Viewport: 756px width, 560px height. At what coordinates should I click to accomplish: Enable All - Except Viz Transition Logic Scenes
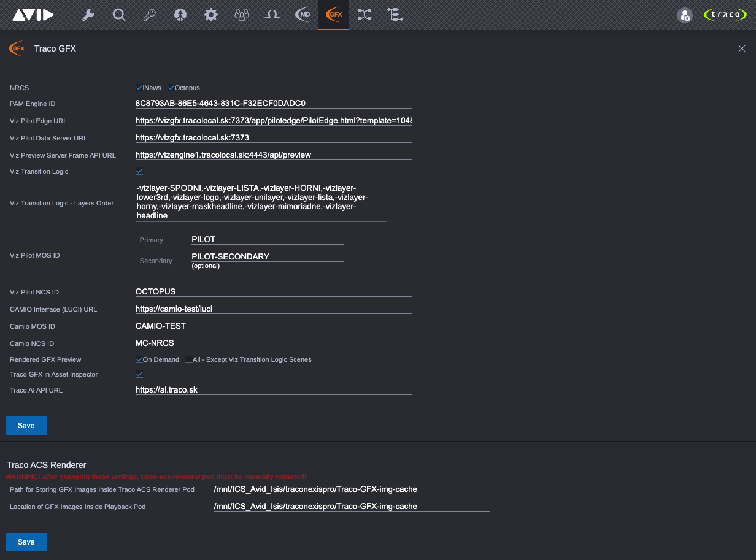click(189, 359)
